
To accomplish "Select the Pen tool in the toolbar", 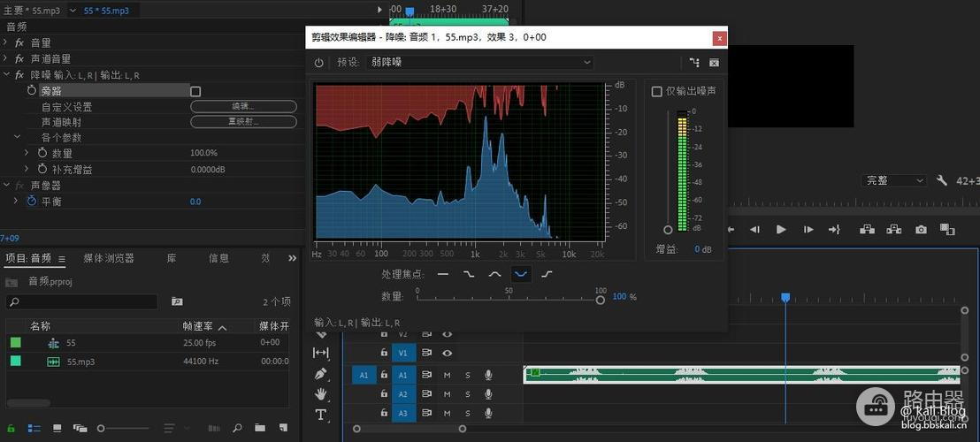I will click(321, 375).
